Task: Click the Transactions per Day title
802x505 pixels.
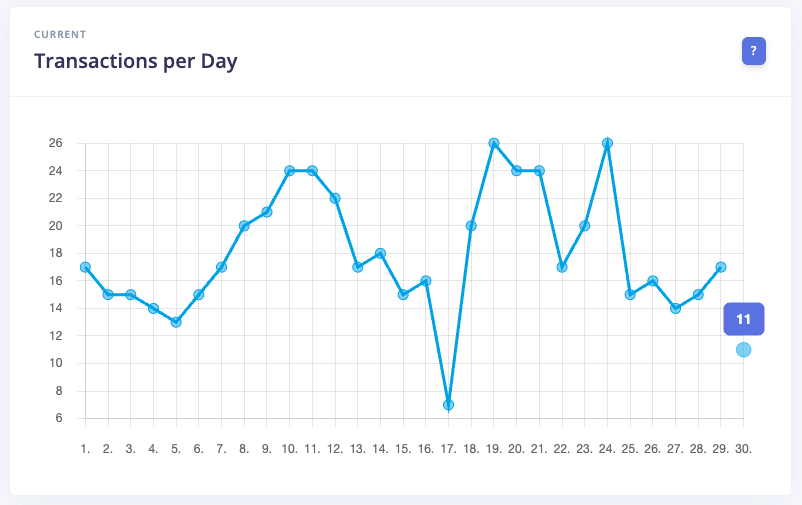Action: (135, 61)
